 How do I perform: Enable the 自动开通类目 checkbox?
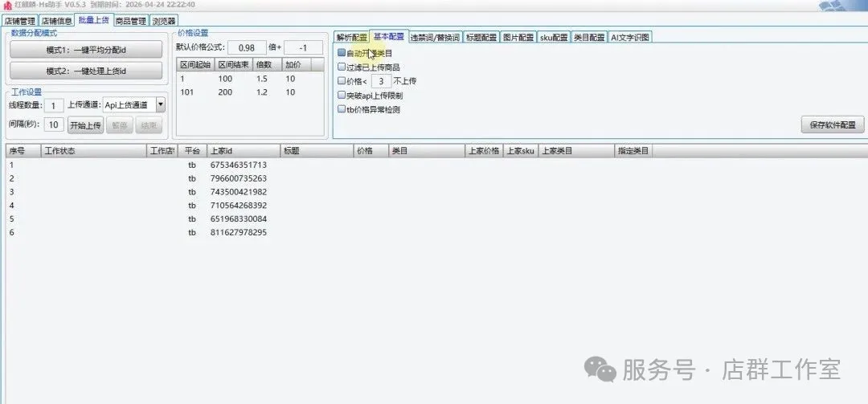click(x=342, y=52)
